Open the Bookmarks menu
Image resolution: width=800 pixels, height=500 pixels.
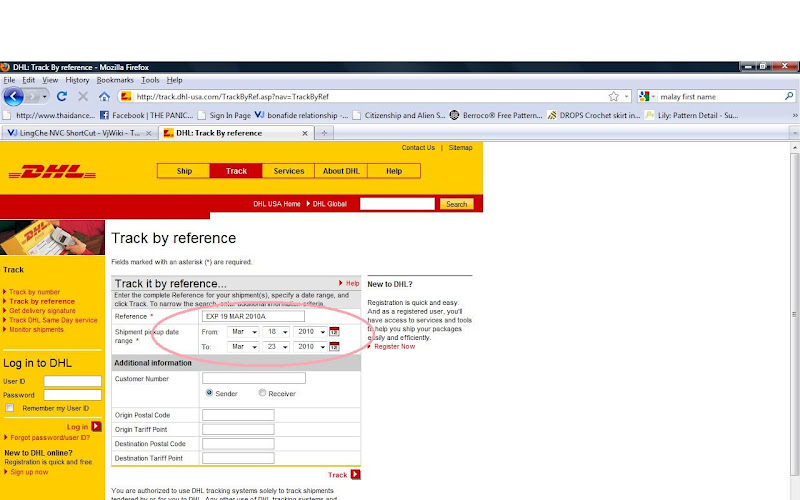(x=115, y=80)
